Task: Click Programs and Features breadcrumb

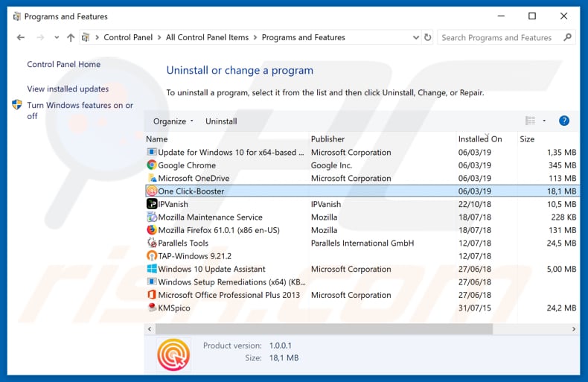Action: tap(304, 37)
